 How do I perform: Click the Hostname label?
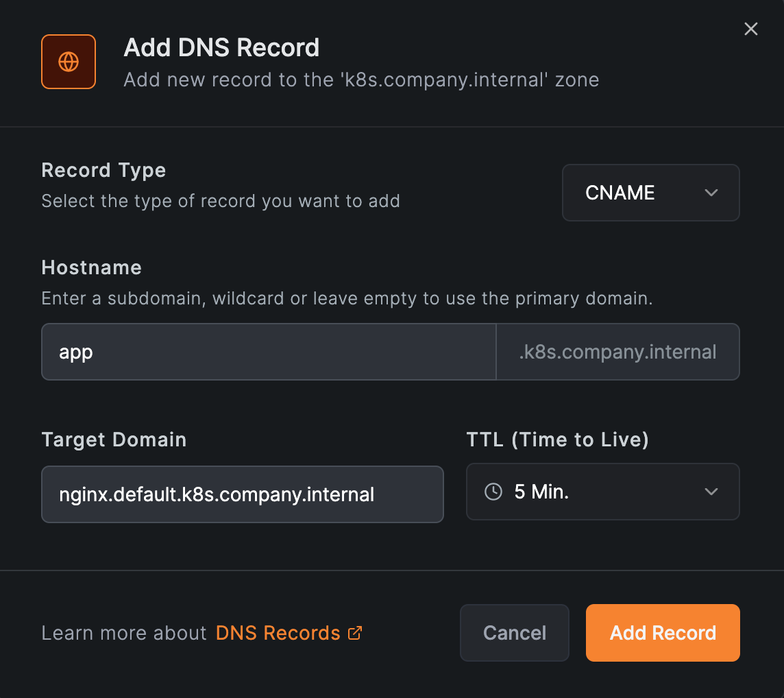pos(92,267)
